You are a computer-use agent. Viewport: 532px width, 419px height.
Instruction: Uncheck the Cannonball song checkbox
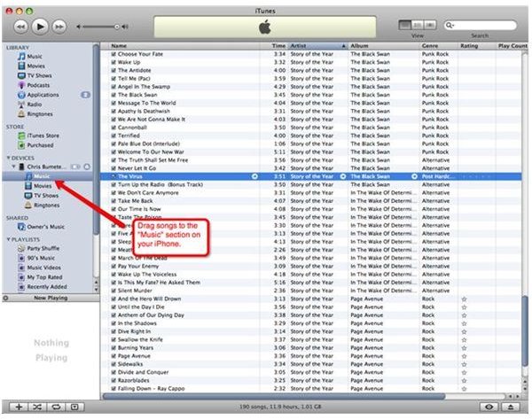tap(113, 128)
